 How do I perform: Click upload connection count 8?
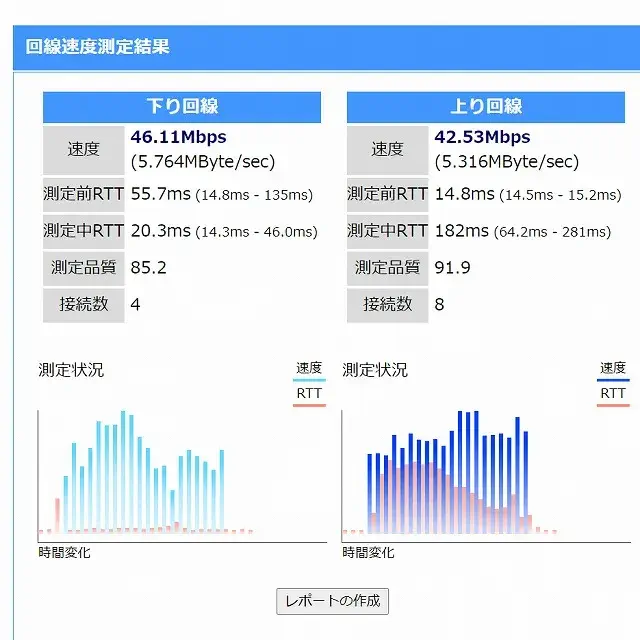(439, 304)
